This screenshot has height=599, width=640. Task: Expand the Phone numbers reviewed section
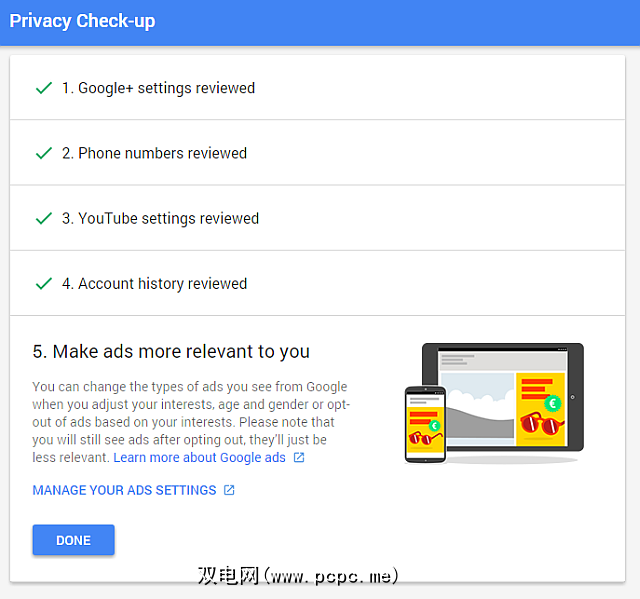tap(154, 153)
